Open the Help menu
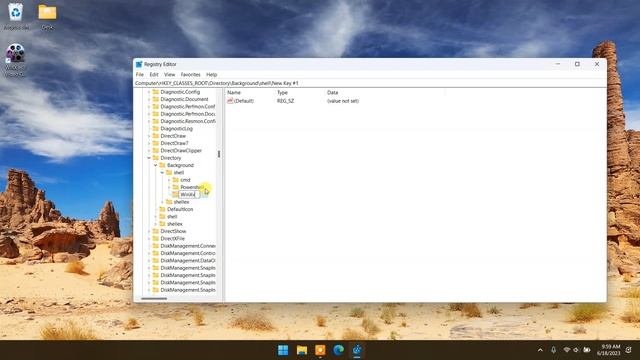Image resolution: width=640 pixels, height=360 pixels. (x=211, y=75)
